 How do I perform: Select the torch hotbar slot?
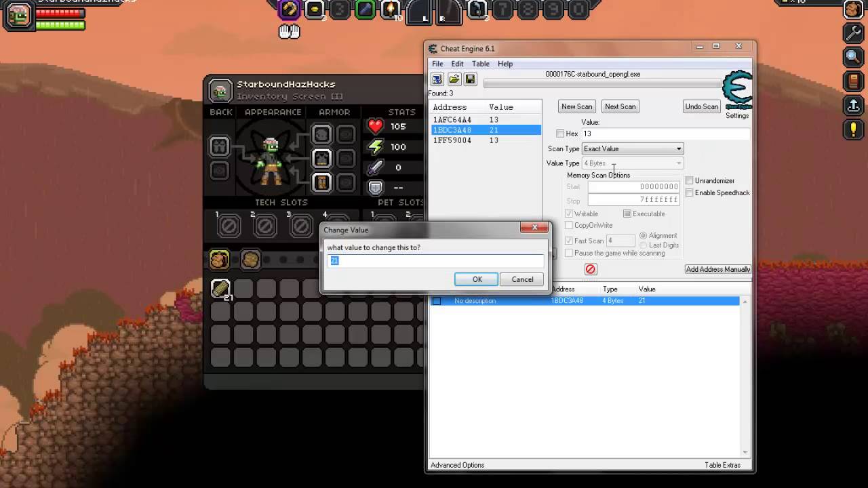pos(391,9)
